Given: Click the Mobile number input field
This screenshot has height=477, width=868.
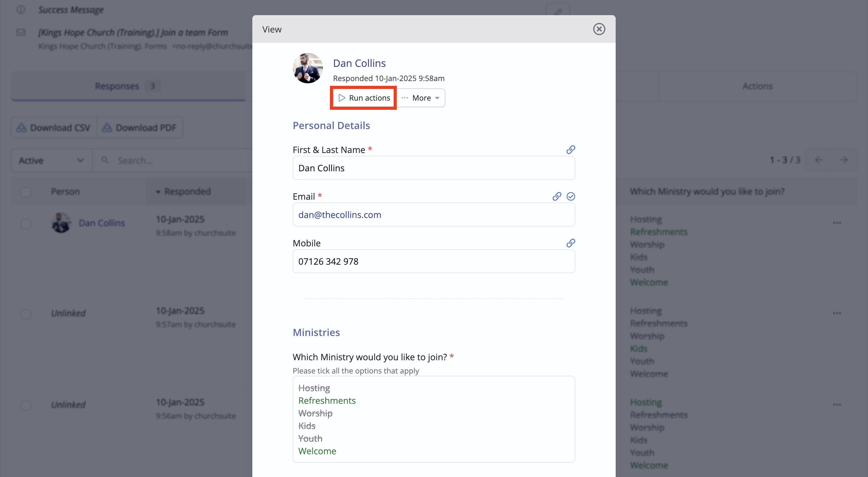Looking at the screenshot, I should 433,261.
